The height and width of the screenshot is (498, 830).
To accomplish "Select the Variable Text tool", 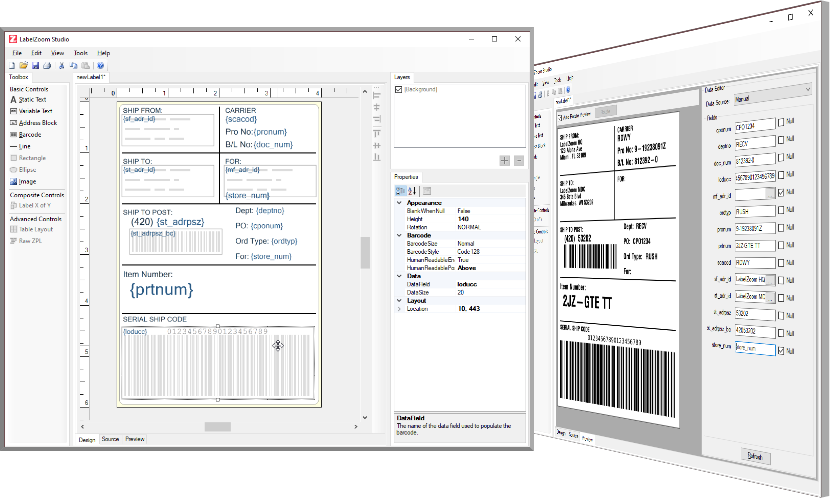I will (x=31, y=111).
